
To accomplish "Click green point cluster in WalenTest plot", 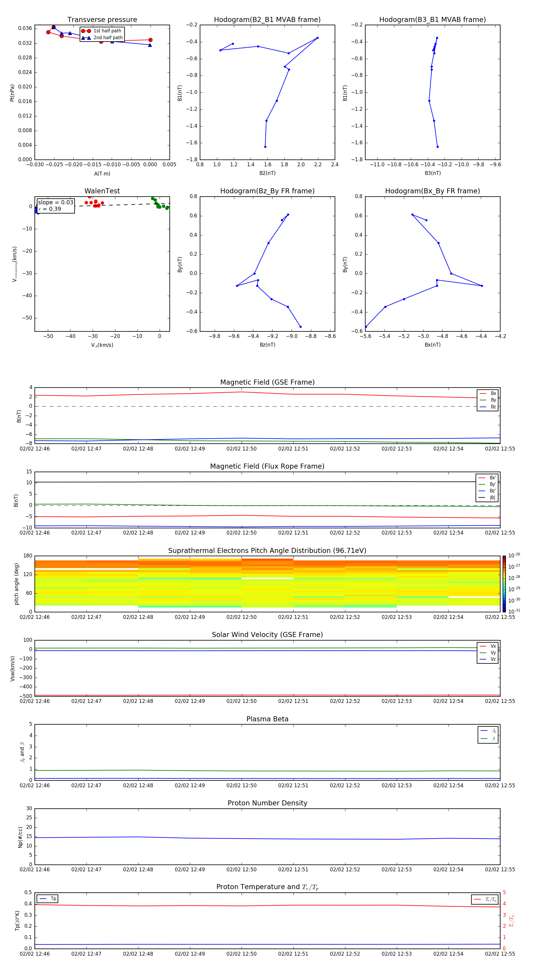I will [x=159, y=203].
